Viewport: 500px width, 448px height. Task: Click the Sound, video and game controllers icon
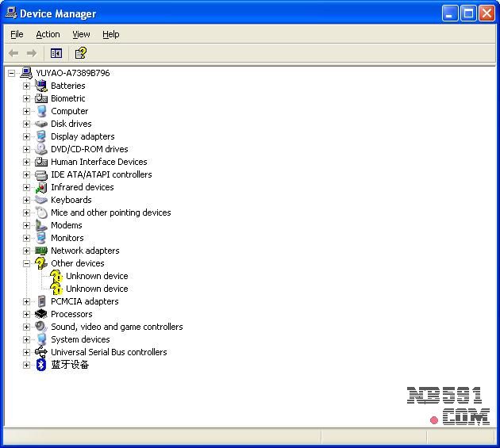[41, 327]
